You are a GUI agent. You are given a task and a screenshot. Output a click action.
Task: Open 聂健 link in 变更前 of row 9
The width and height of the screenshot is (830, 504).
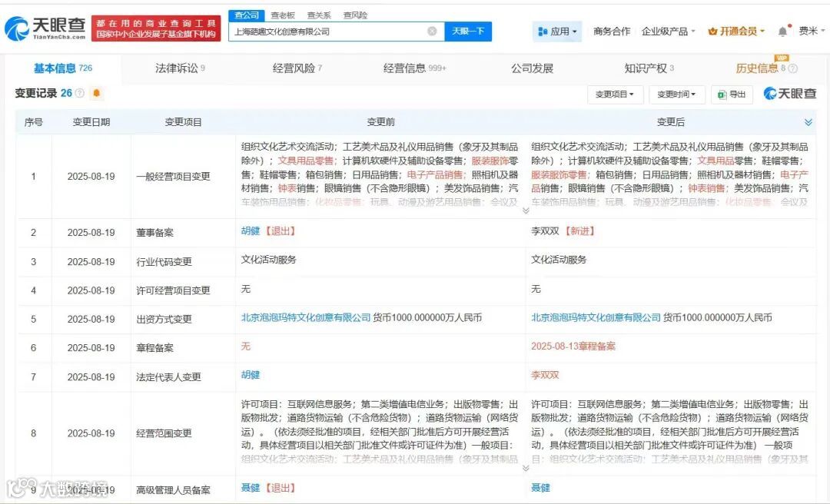click(251, 488)
